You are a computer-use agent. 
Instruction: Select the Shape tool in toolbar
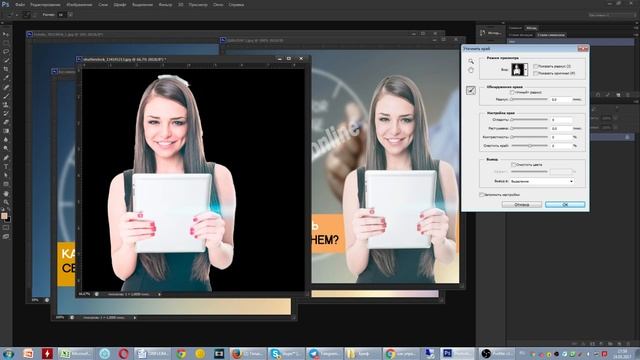click(6, 184)
